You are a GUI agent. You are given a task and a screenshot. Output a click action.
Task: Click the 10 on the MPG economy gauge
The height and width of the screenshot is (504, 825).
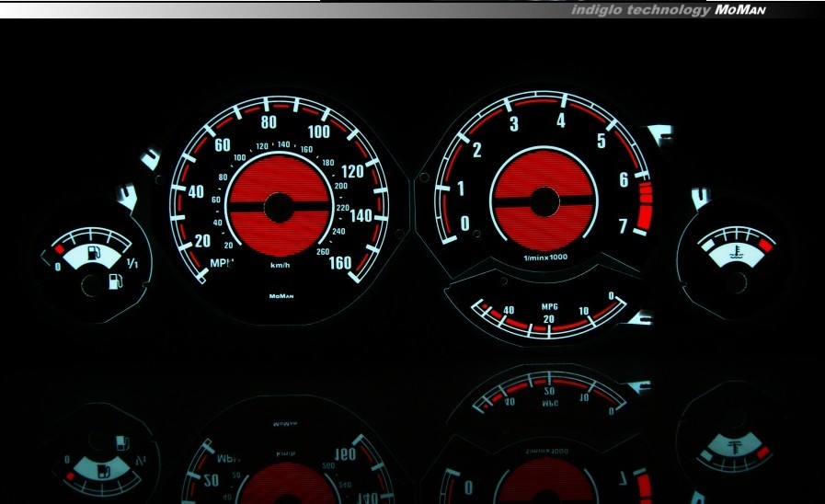pyautogui.click(x=584, y=312)
